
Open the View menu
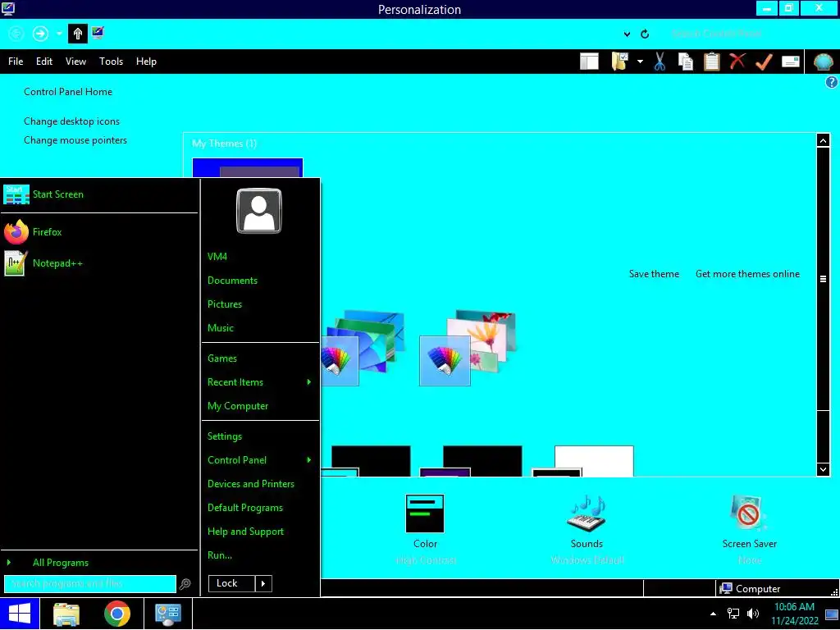coord(75,62)
